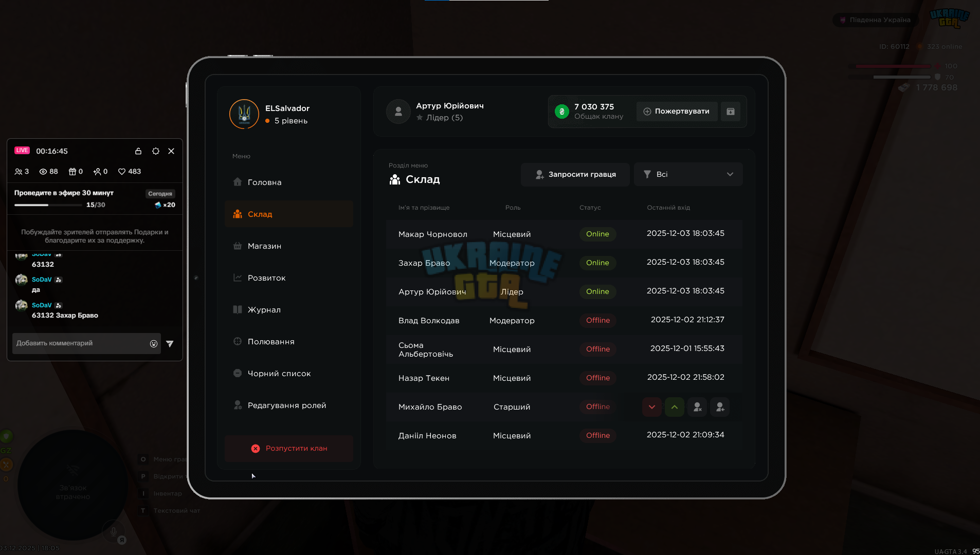Click the green clan currency icon
This screenshot has width=980, height=555.
click(562, 112)
